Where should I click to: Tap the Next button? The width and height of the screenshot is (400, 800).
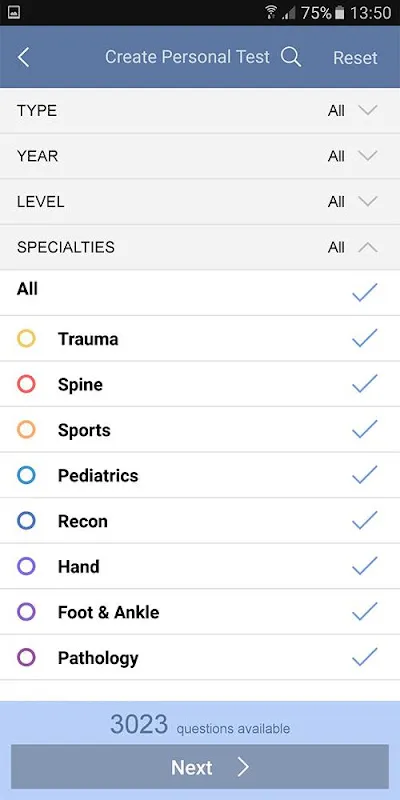click(200, 767)
